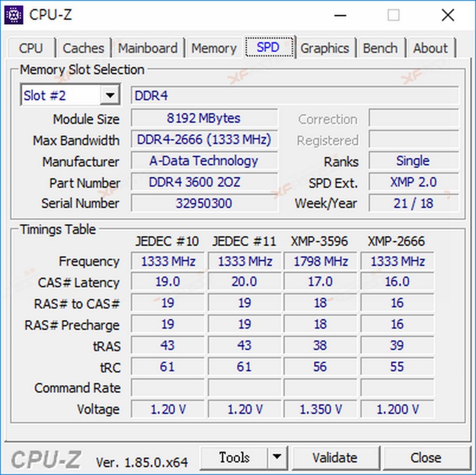Expand the Slot #2 memory slot dropdown
This screenshot has width=476, height=475.
(110, 96)
